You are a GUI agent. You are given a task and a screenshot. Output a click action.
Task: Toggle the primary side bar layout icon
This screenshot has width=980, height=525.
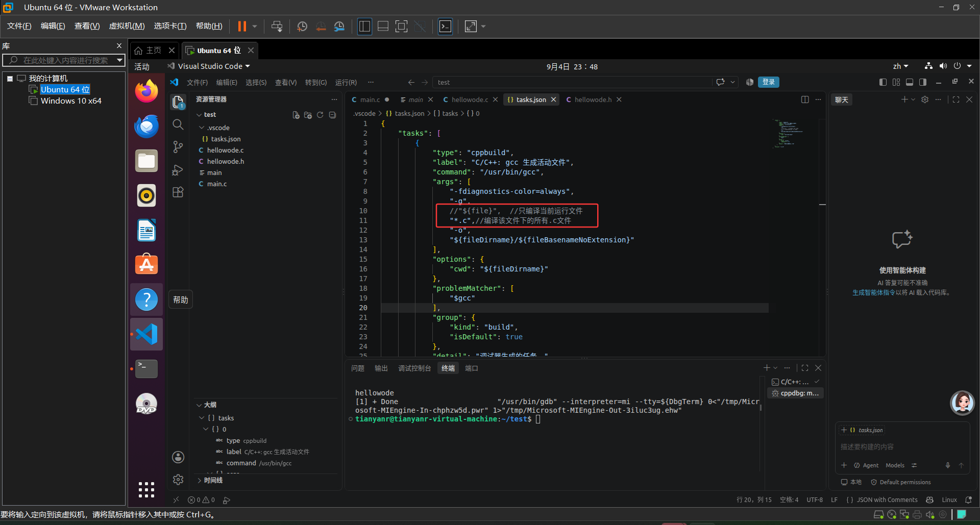[883, 82]
